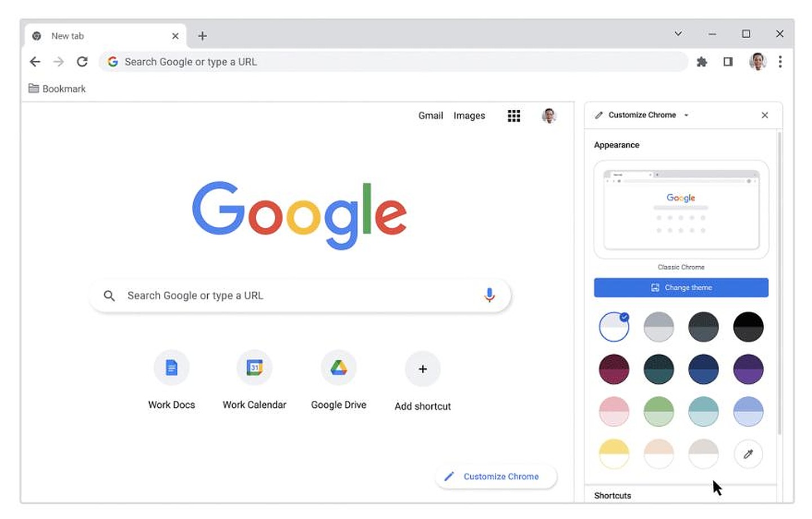Open the tab search chevron in title bar
This screenshot has height=519, width=812.
(679, 34)
